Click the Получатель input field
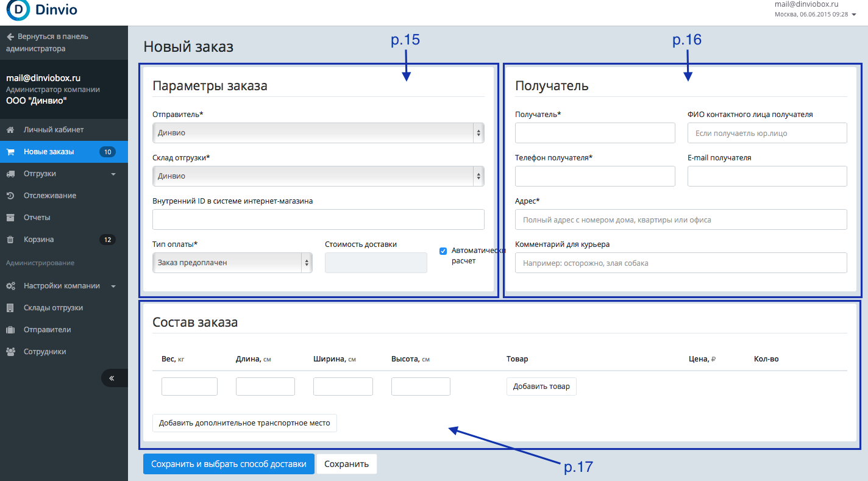Image resolution: width=868 pixels, height=481 pixels. [595, 133]
